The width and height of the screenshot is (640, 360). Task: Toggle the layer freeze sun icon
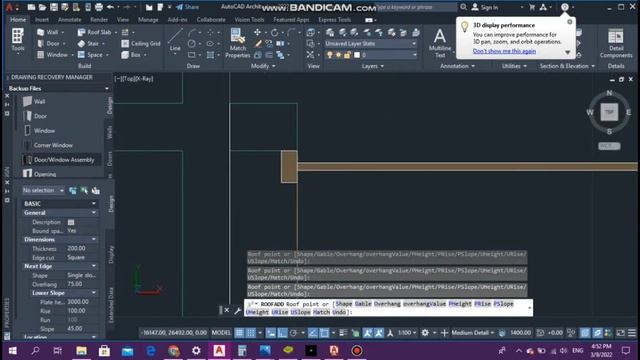coord(338,55)
